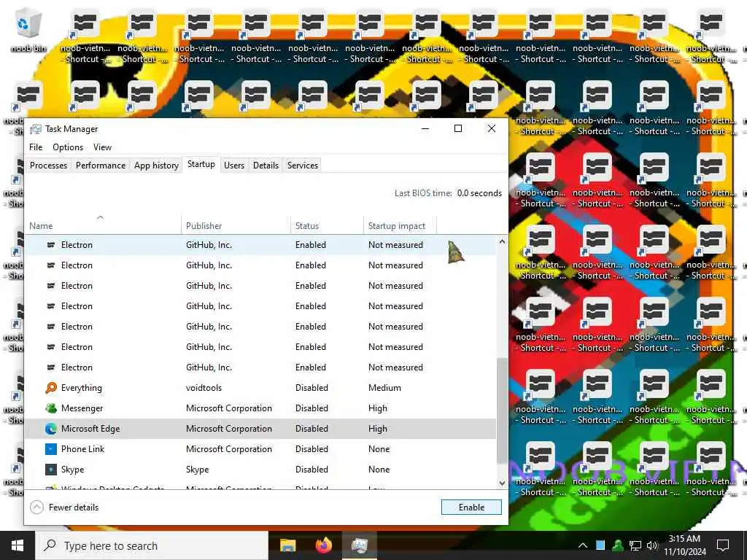Open the View menu
The width and height of the screenshot is (747, 560).
[102, 147]
